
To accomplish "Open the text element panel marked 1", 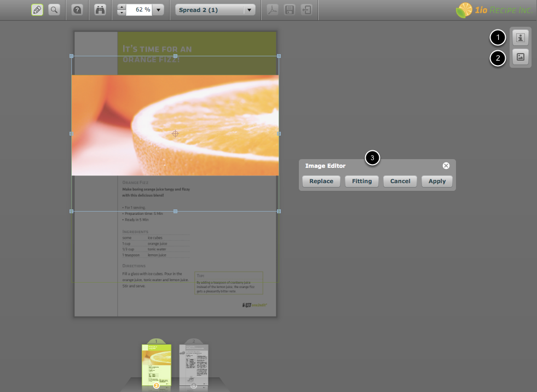I will pyautogui.click(x=519, y=38).
